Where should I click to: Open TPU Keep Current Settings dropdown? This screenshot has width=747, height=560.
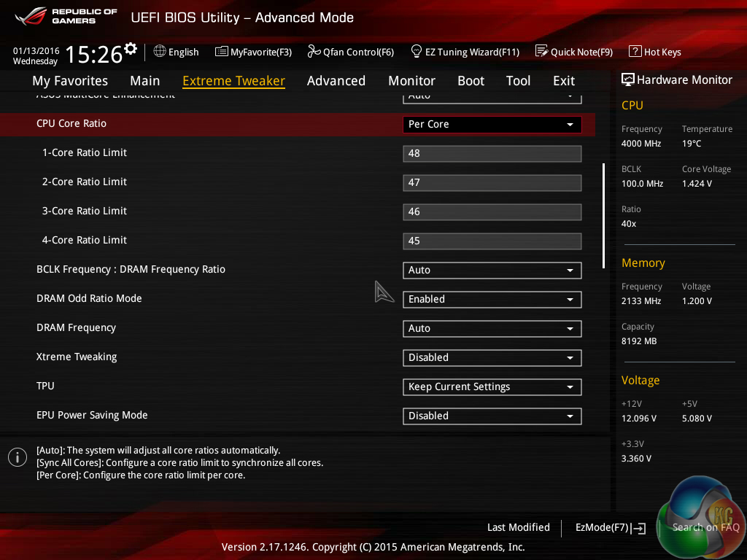pyautogui.click(x=492, y=386)
